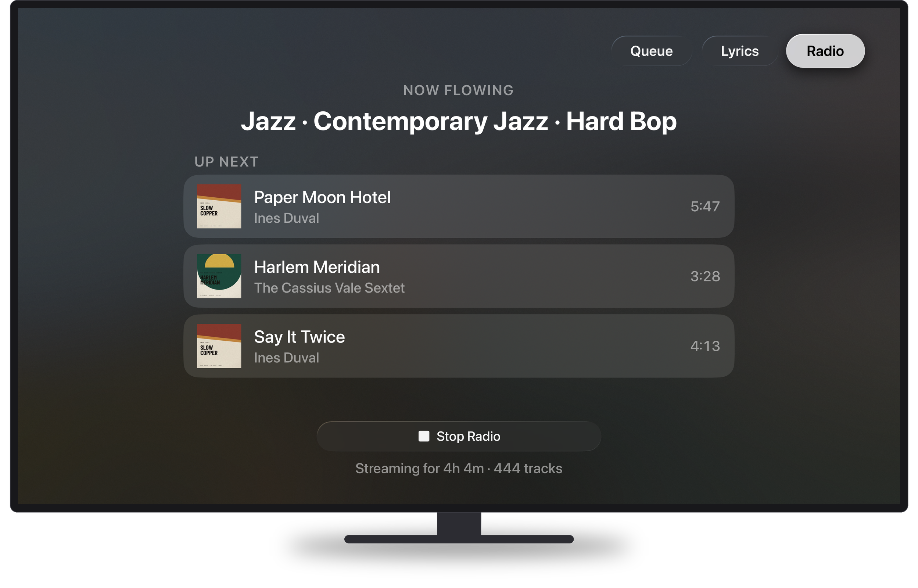918x588 pixels.
Task: Click the 5:47 duration
Action: (x=705, y=206)
